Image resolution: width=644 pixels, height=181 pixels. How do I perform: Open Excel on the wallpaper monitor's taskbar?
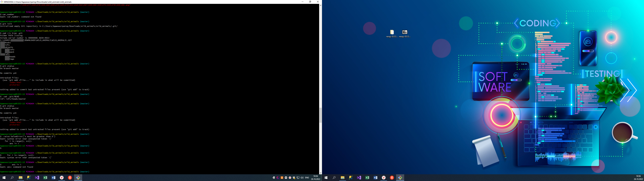pyautogui.click(x=367, y=178)
